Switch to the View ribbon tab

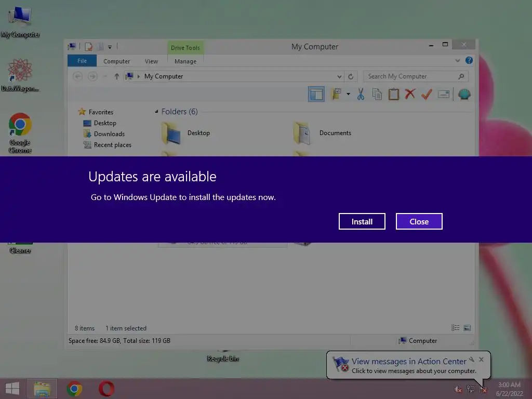151,61
